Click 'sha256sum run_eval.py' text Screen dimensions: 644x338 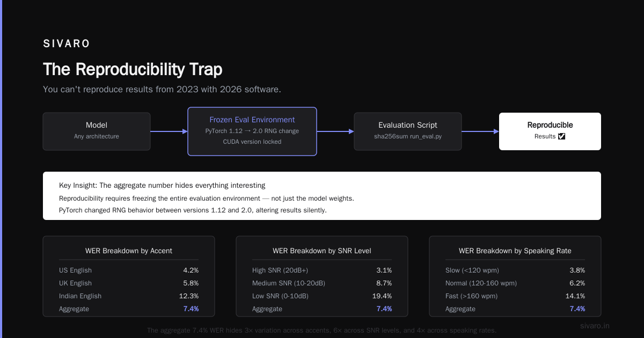[x=408, y=136]
